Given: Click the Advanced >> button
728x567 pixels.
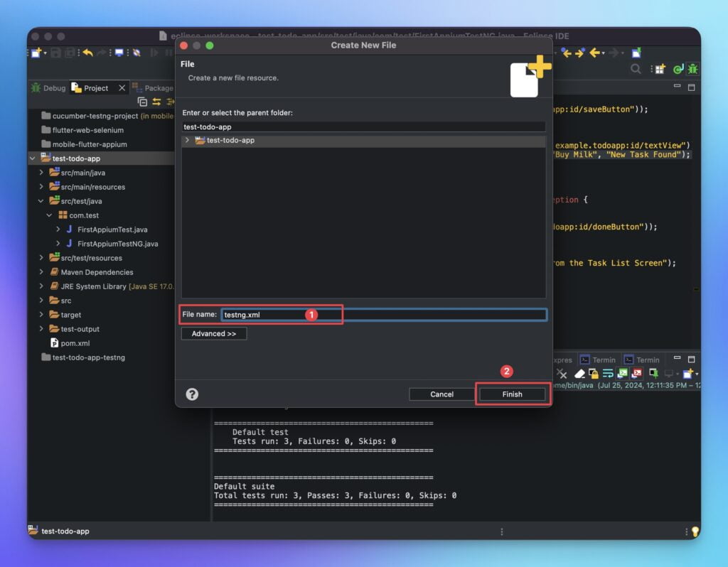Looking at the screenshot, I should click(213, 334).
